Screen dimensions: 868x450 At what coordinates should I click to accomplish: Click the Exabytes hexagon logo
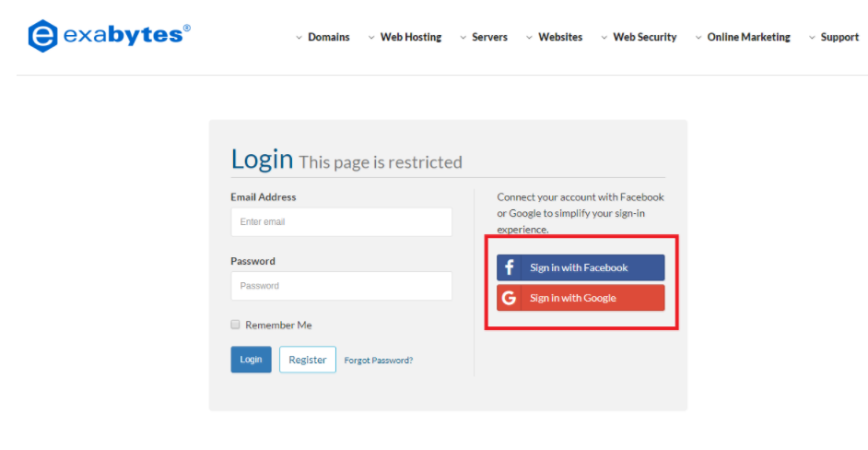(x=42, y=36)
